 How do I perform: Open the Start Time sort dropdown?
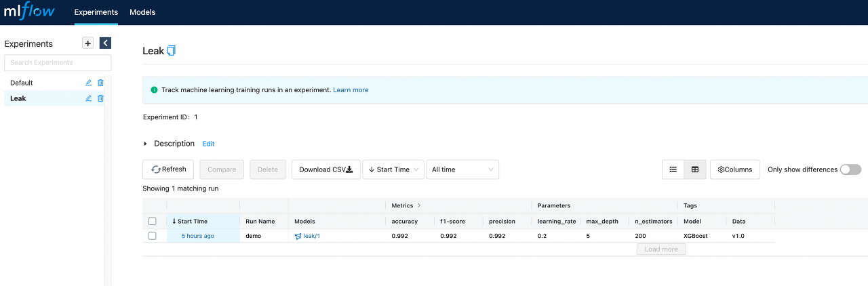(393, 169)
